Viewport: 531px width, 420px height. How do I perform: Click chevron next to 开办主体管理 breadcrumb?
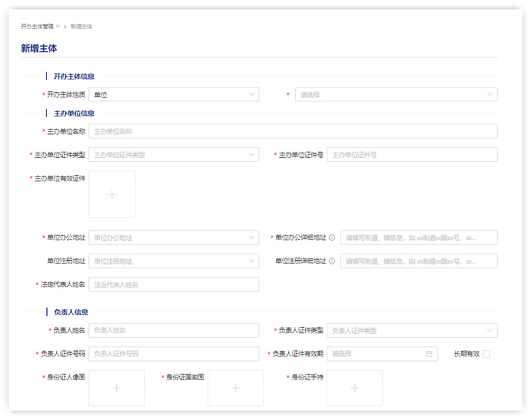[58, 27]
